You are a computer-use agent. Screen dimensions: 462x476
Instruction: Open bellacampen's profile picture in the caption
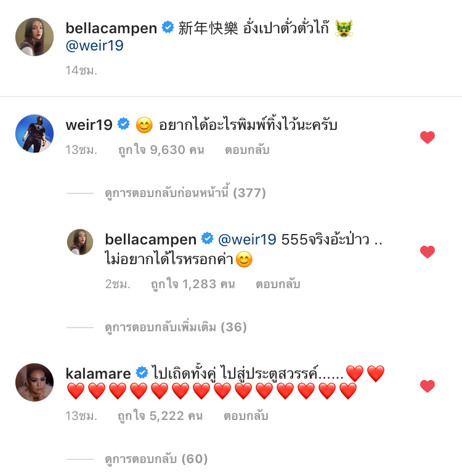34,37
